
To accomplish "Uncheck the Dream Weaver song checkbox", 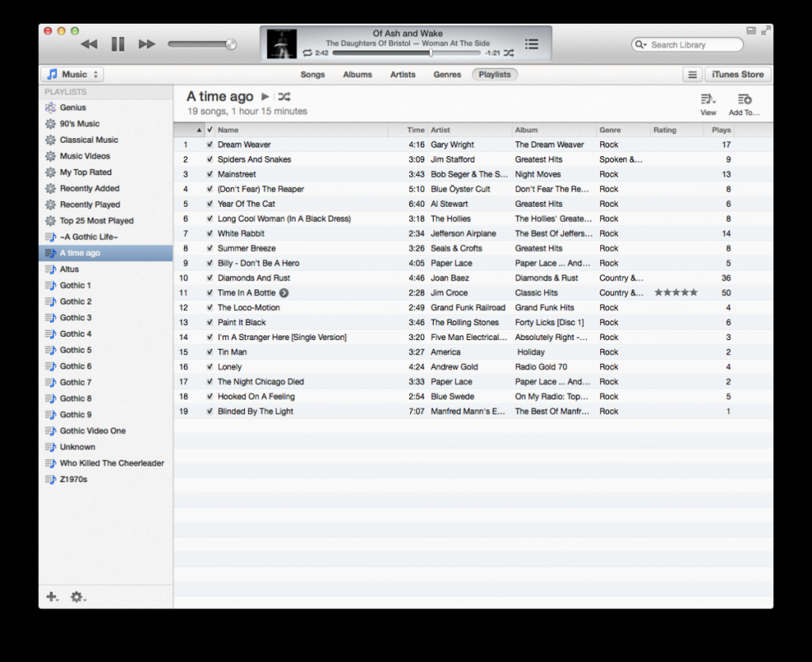I will point(209,145).
